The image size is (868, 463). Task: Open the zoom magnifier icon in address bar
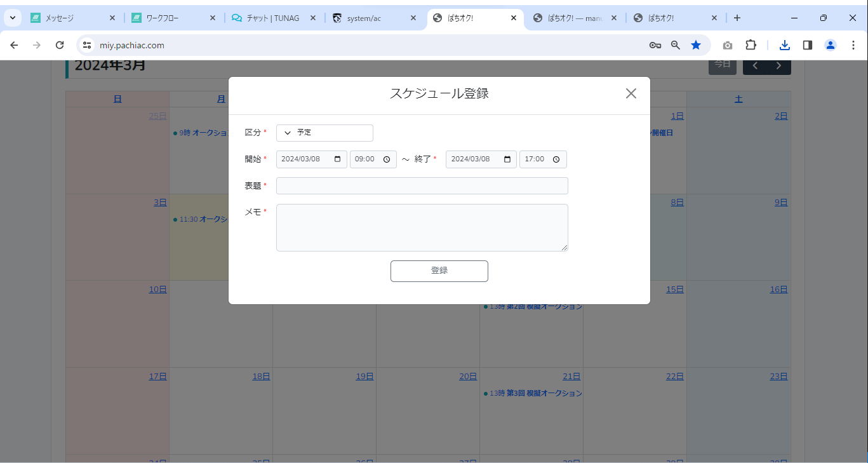(x=676, y=45)
